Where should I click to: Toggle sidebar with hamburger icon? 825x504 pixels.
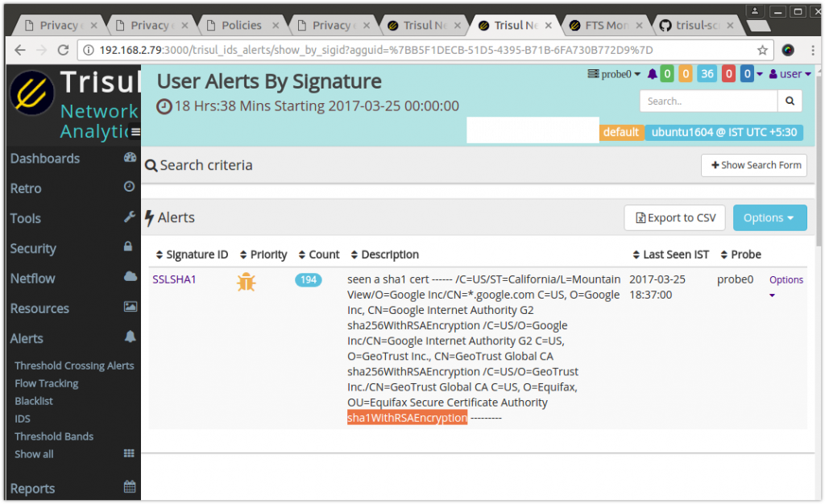[135, 131]
